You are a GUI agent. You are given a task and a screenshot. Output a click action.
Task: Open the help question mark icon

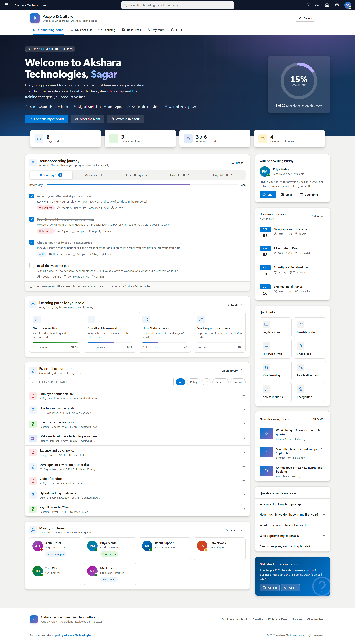(x=337, y=5)
